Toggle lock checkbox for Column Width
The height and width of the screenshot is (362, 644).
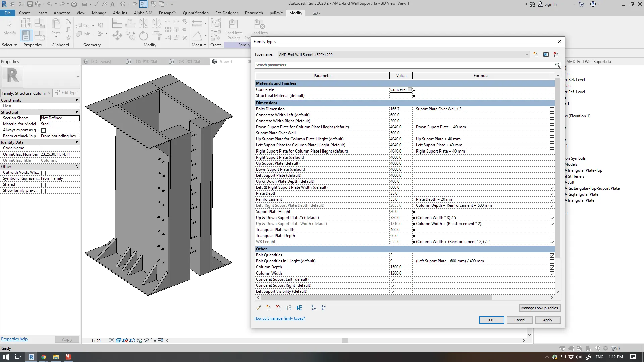coord(552,274)
